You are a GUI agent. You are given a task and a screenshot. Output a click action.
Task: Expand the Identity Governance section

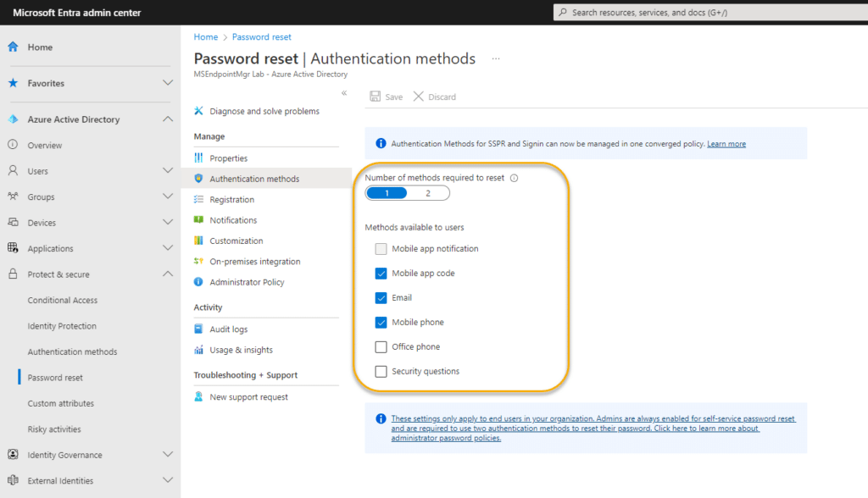pyautogui.click(x=167, y=454)
